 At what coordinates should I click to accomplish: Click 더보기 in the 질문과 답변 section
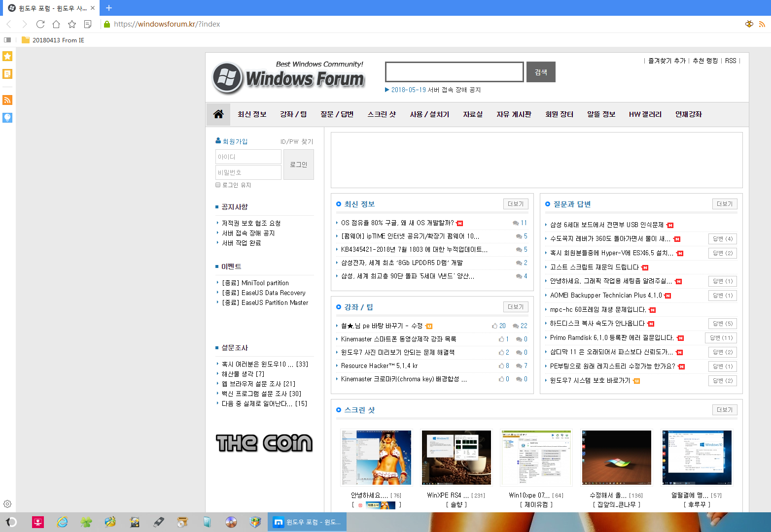tap(725, 204)
